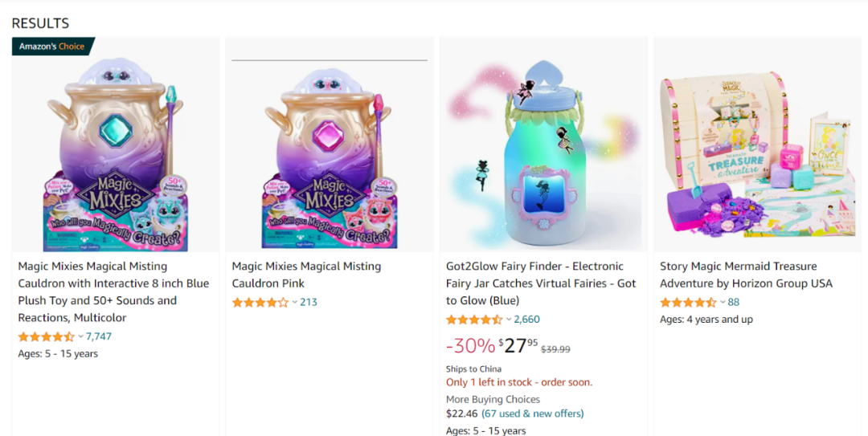Open the blue Magic Mixies cauldron product image
The height and width of the screenshot is (436, 868).
click(115, 153)
